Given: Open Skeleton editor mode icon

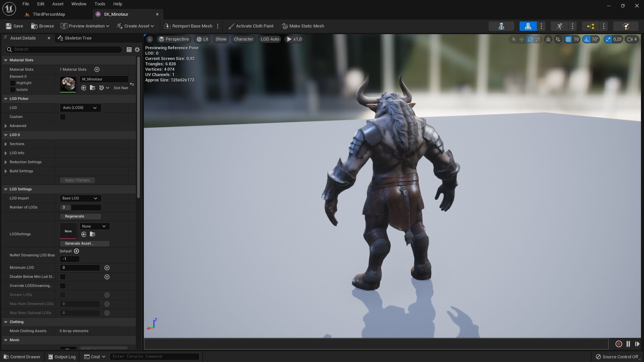Looking at the screenshot, I should point(501,26).
